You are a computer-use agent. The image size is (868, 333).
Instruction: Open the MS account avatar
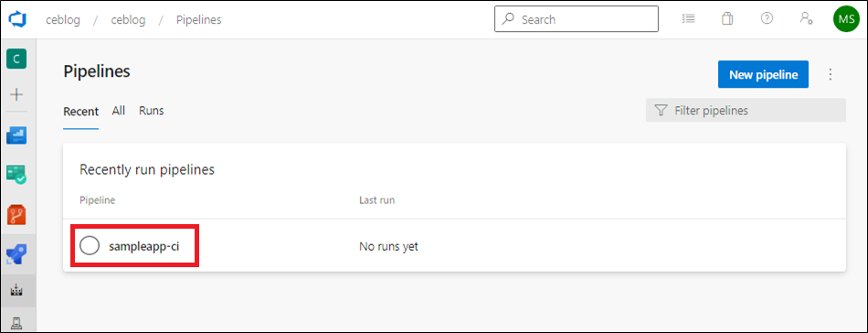846,19
